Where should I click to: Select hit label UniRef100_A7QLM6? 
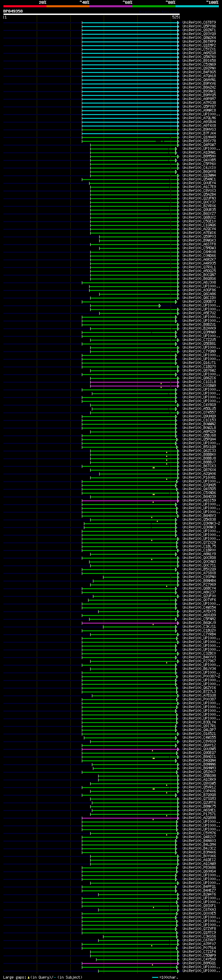pyautogui.click(x=199, y=118)
